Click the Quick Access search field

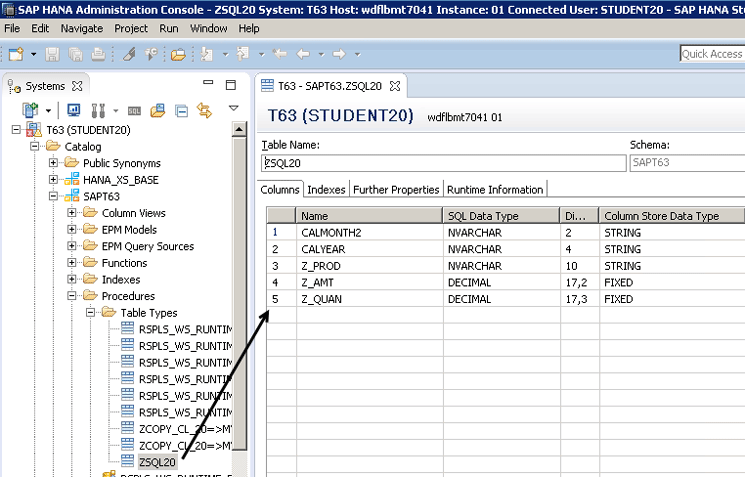click(712, 54)
